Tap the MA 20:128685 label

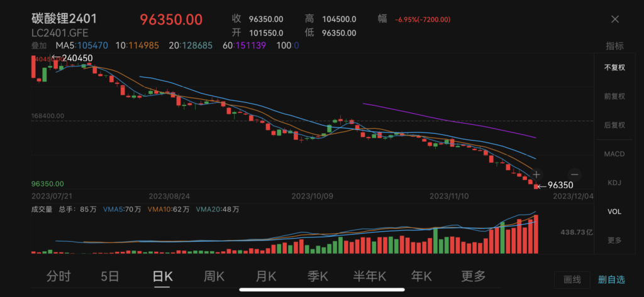[x=191, y=46]
